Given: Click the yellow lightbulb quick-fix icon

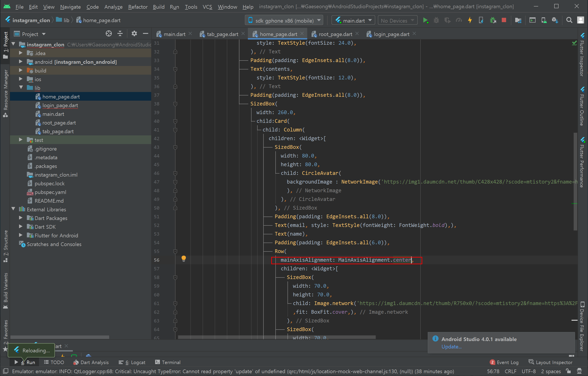Looking at the screenshot, I should 184,258.
